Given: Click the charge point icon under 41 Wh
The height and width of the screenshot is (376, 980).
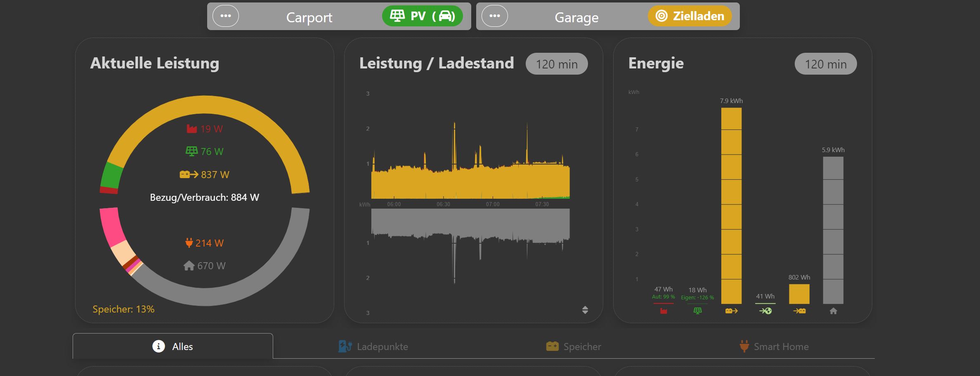Looking at the screenshot, I should [x=765, y=311].
